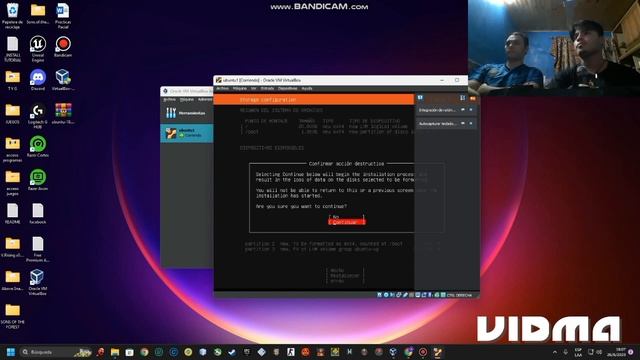640x360 pixels.
Task: Open the Entrada menu in the VM window
Action: (267, 89)
